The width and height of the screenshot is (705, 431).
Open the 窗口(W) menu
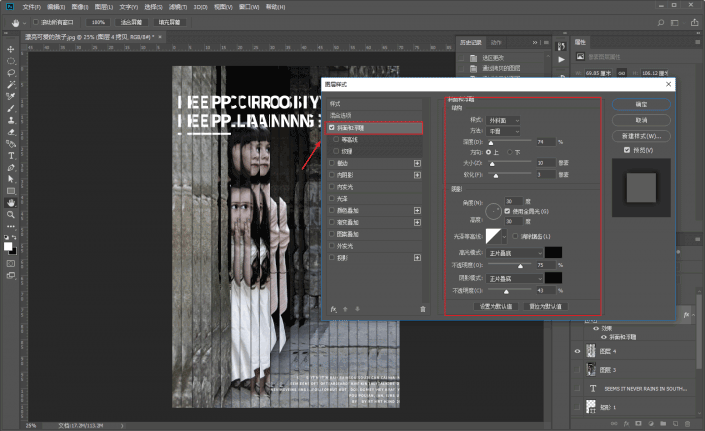[x=249, y=7]
